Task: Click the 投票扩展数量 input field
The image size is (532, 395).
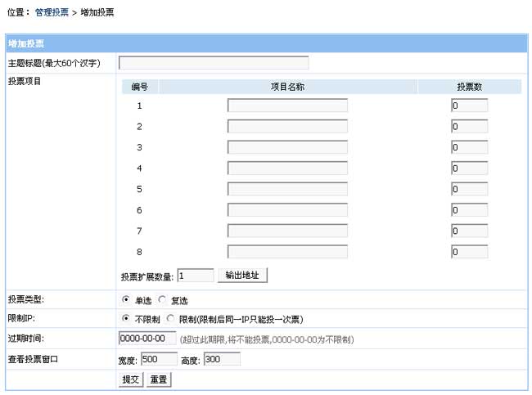Action: click(x=195, y=276)
